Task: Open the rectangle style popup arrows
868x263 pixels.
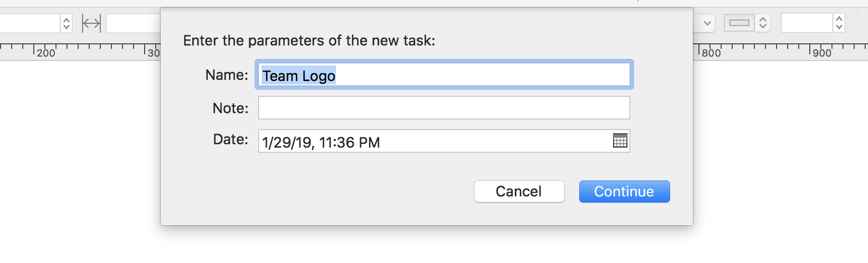Action: tap(763, 23)
